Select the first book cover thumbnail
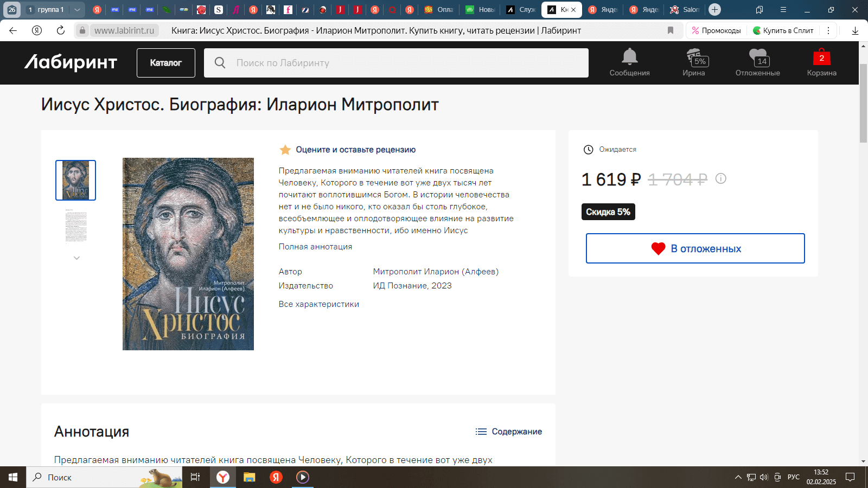 point(76,180)
